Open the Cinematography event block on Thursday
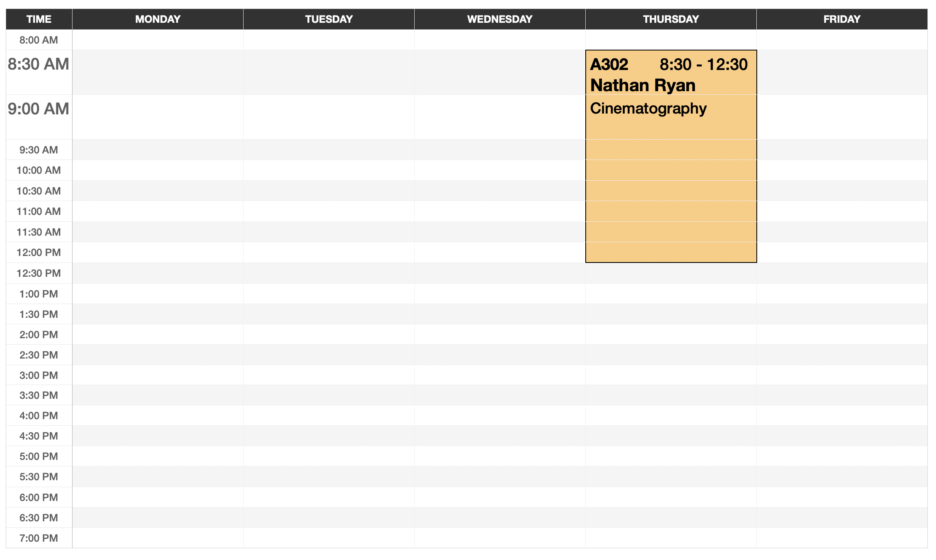This screenshot has width=936, height=560. click(x=671, y=156)
